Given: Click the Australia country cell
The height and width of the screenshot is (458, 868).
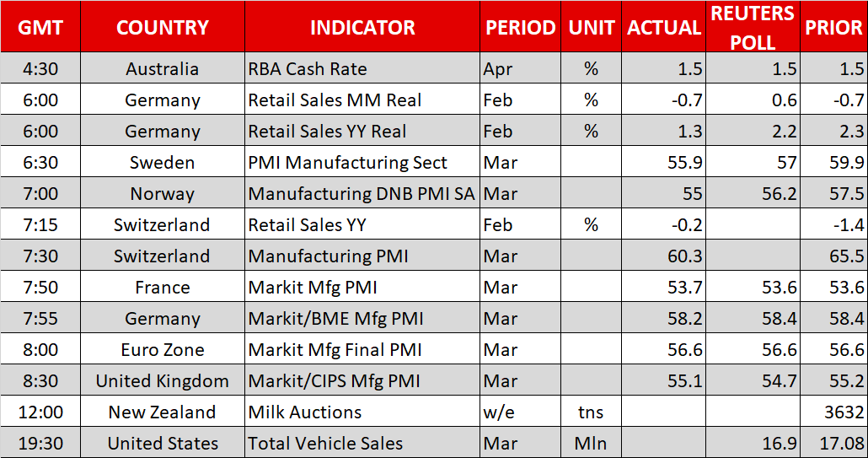Looking at the screenshot, I should pyautogui.click(x=163, y=68).
